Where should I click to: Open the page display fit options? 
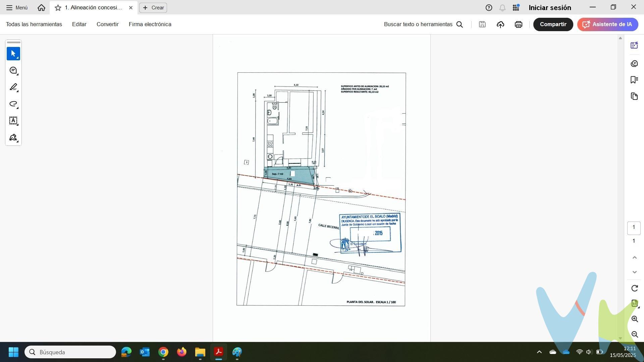(x=634, y=303)
